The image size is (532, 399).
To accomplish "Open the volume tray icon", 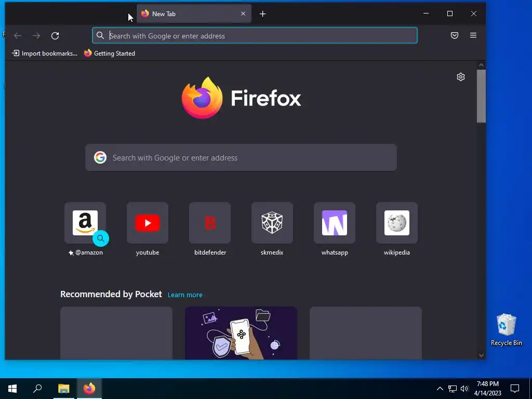I will 464,389.
